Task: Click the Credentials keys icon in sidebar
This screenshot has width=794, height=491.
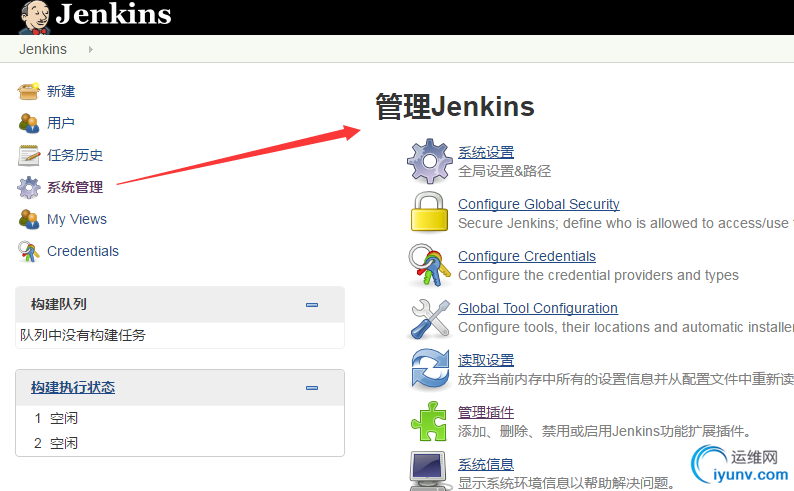Action: (x=28, y=251)
